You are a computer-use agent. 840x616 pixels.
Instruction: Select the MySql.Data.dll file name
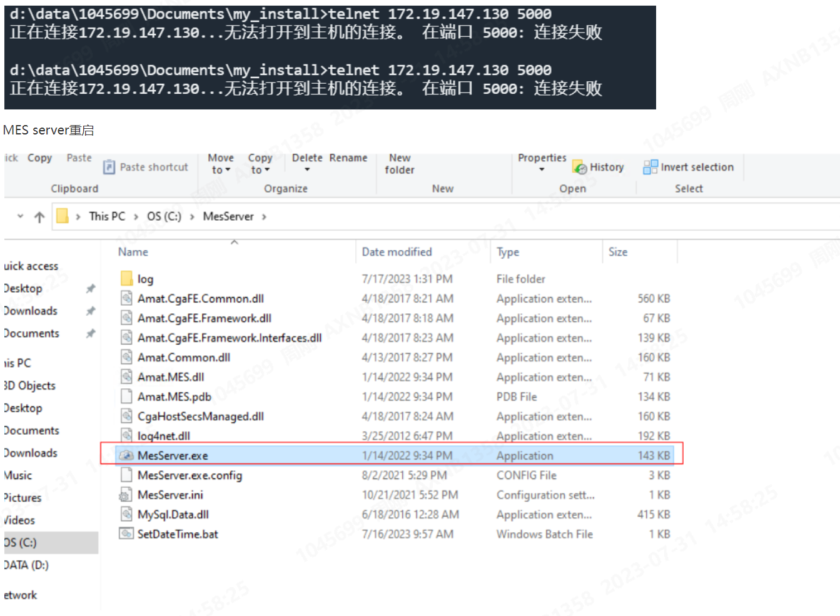click(173, 514)
